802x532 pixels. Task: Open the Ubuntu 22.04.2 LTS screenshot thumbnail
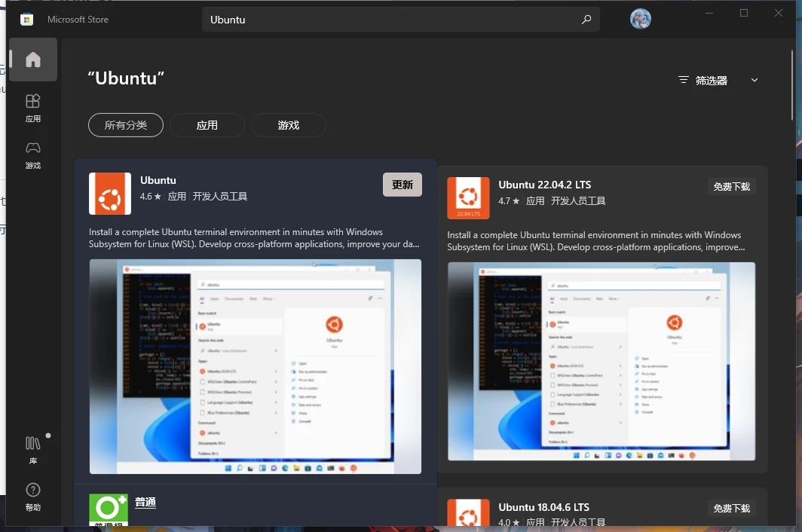601,361
